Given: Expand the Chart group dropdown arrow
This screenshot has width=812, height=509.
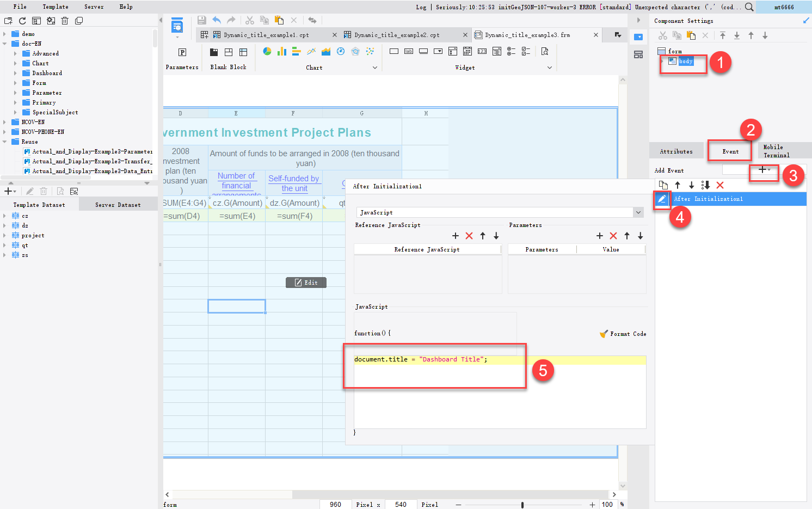Looking at the screenshot, I should 374,68.
